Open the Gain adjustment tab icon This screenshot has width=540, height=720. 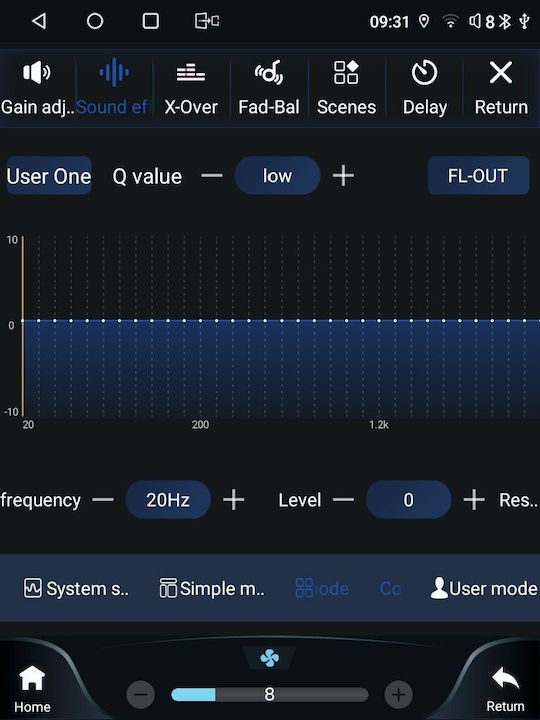(x=36, y=73)
